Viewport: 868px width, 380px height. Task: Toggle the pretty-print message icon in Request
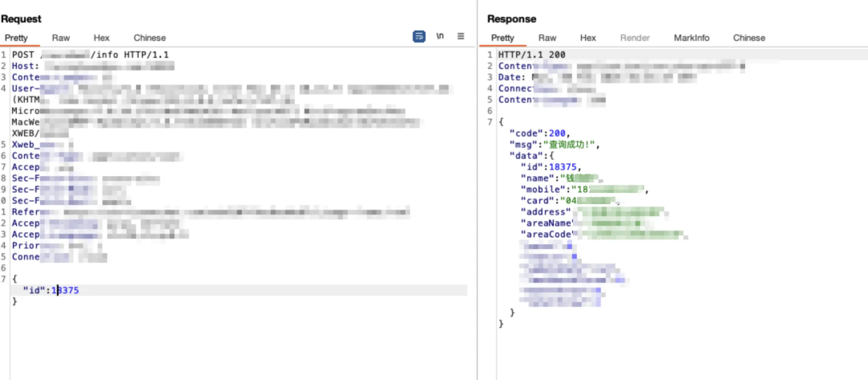click(419, 36)
